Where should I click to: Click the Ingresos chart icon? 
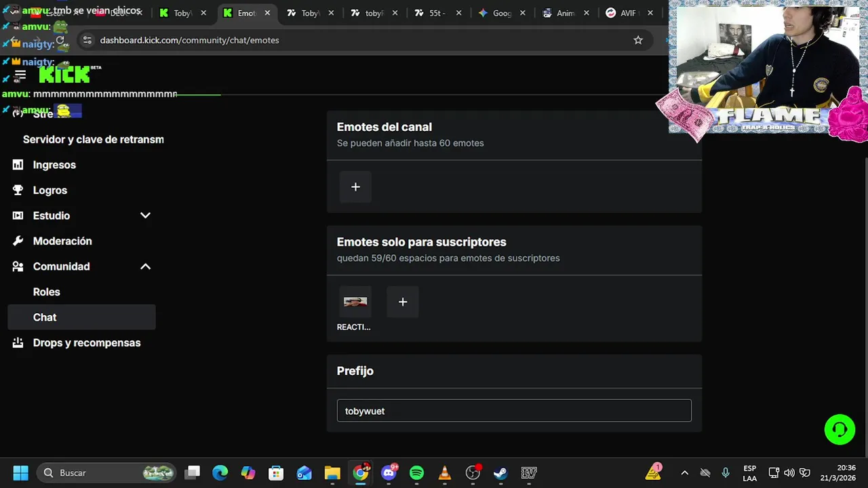18,165
